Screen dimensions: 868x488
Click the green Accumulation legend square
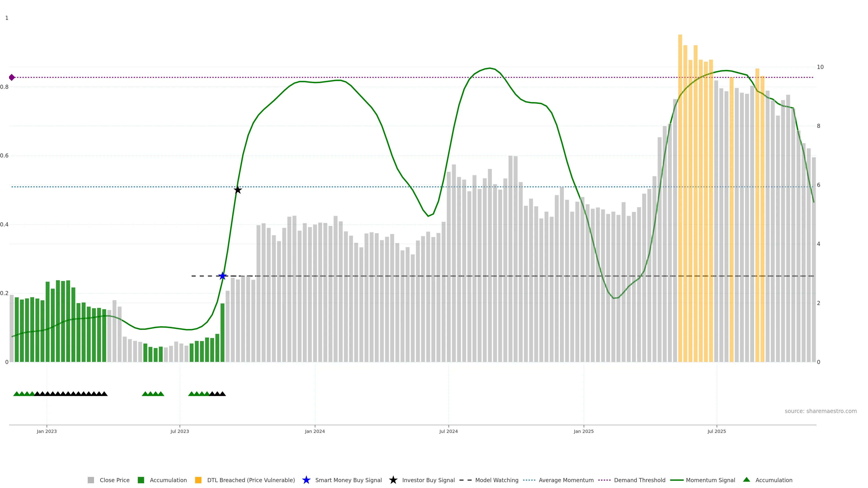[141, 480]
